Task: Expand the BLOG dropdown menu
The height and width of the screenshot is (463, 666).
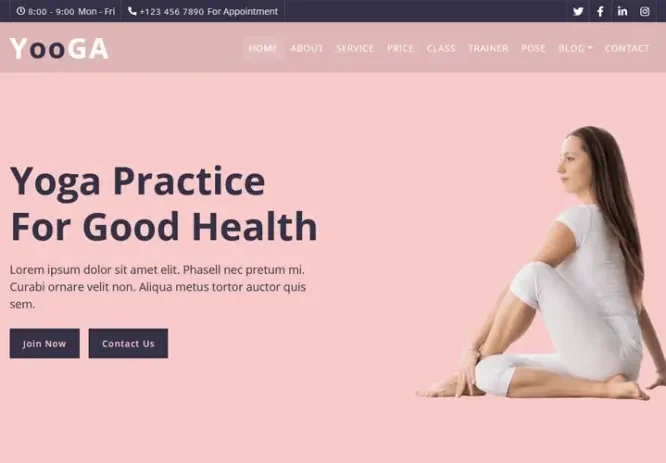Action: click(575, 48)
